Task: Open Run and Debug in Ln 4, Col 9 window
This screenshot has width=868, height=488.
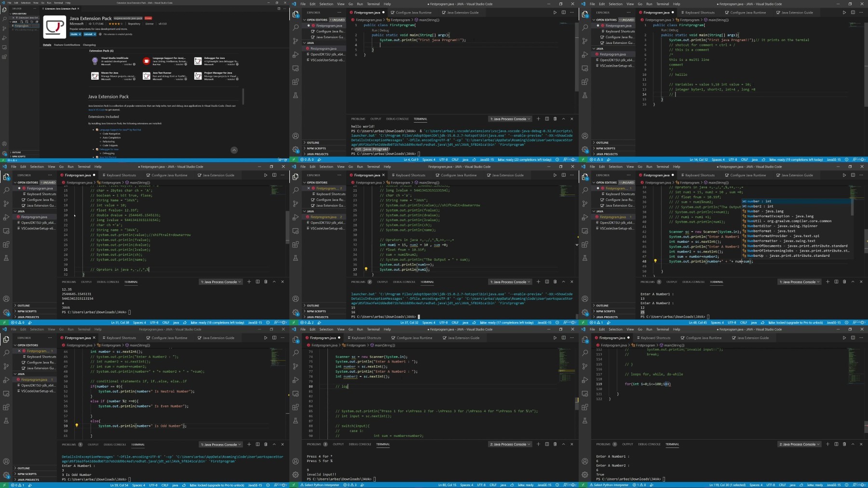Action: click(296, 55)
